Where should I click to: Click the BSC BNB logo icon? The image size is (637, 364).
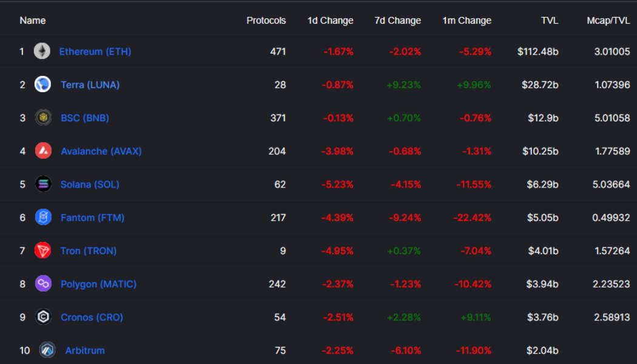(43, 118)
